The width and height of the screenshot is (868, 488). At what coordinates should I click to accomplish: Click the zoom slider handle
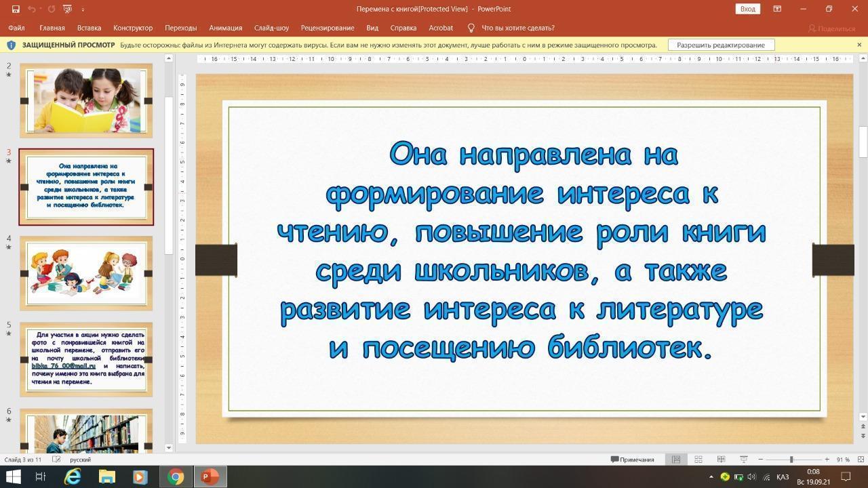click(791, 460)
